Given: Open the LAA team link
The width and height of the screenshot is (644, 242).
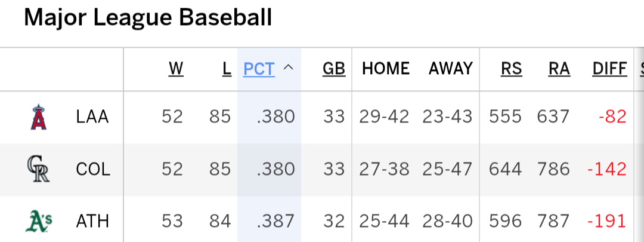Looking at the screenshot, I should (x=92, y=117).
